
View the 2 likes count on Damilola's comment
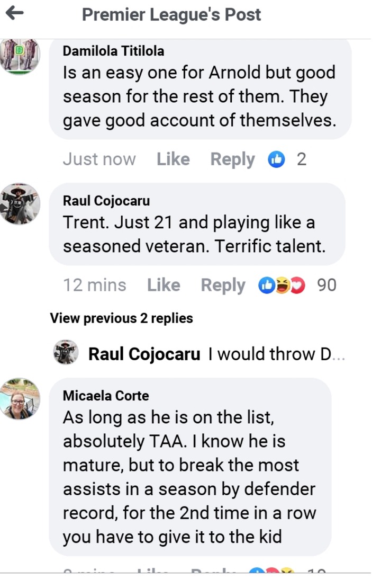(x=301, y=159)
